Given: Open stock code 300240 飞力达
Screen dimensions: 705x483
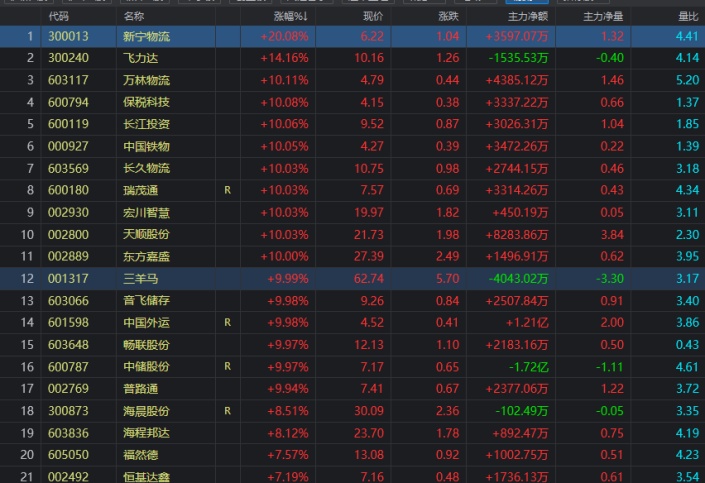Looking at the screenshot, I should [x=67, y=58].
